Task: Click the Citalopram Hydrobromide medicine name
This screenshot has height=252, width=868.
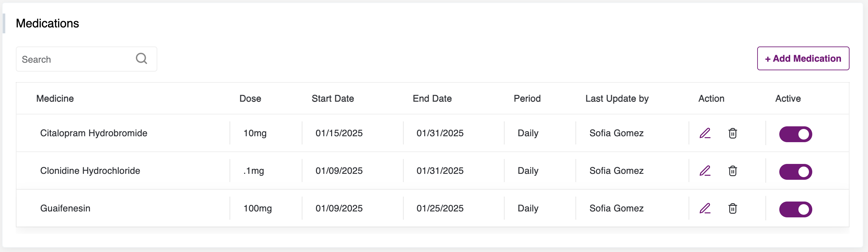Action: tap(94, 133)
